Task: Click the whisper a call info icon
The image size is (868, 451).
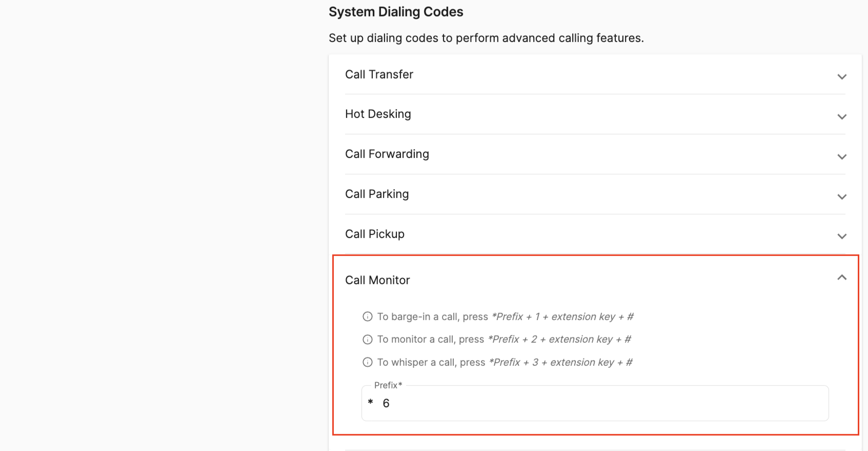Action: point(368,362)
